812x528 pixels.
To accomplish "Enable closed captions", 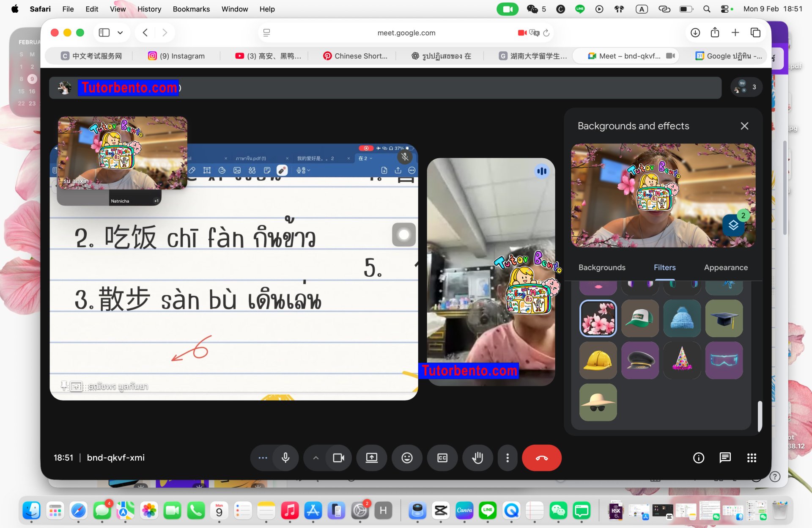I will (x=442, y=458).
